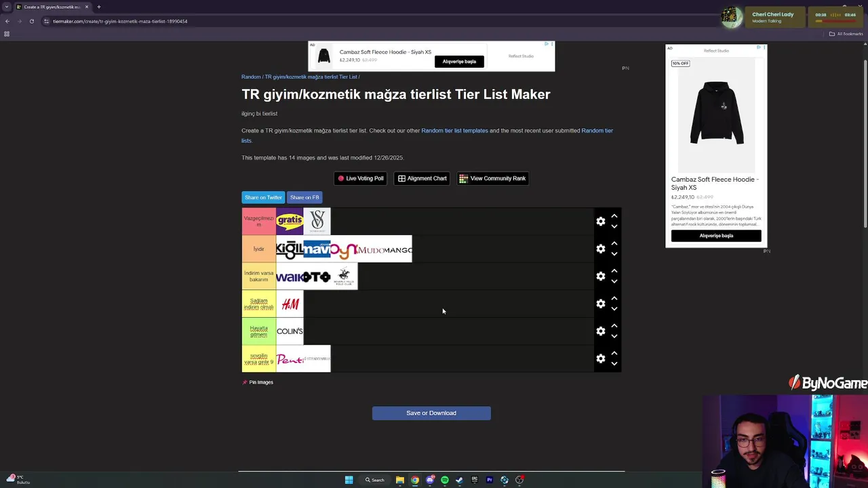868x488 pixels.
Task: Open settings gear for İyidir tier
Action: [600, 249]
